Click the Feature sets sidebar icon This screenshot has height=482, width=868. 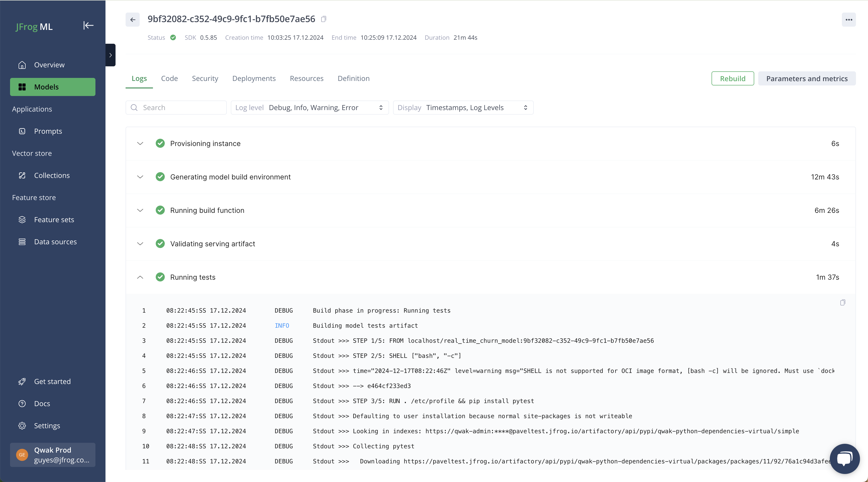[22, 220]
